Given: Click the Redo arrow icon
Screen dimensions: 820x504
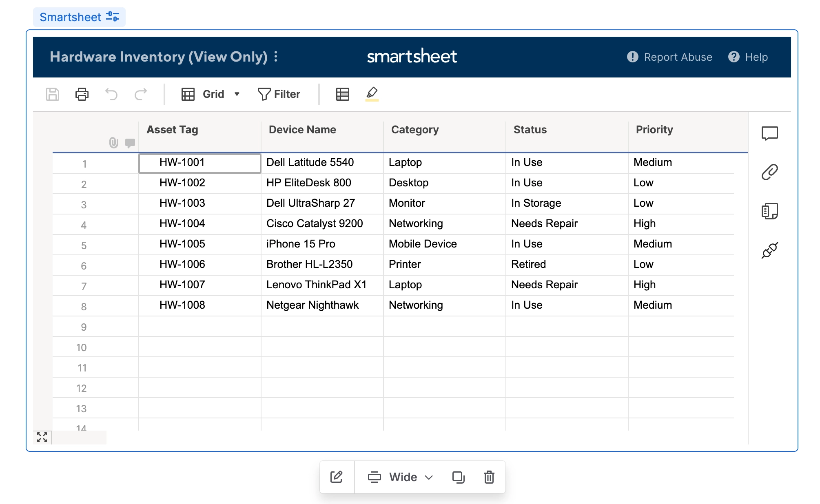Looking at the screenshot, I should (x=141, y=94).
